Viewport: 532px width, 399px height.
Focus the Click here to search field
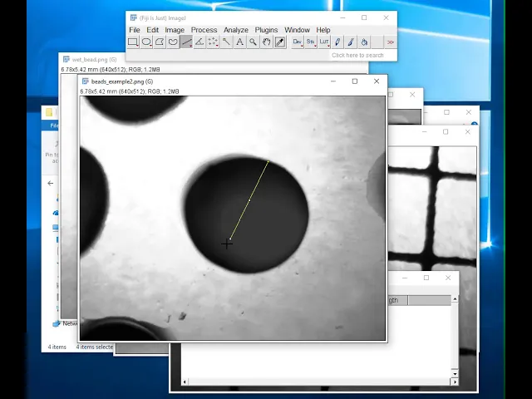363,56
